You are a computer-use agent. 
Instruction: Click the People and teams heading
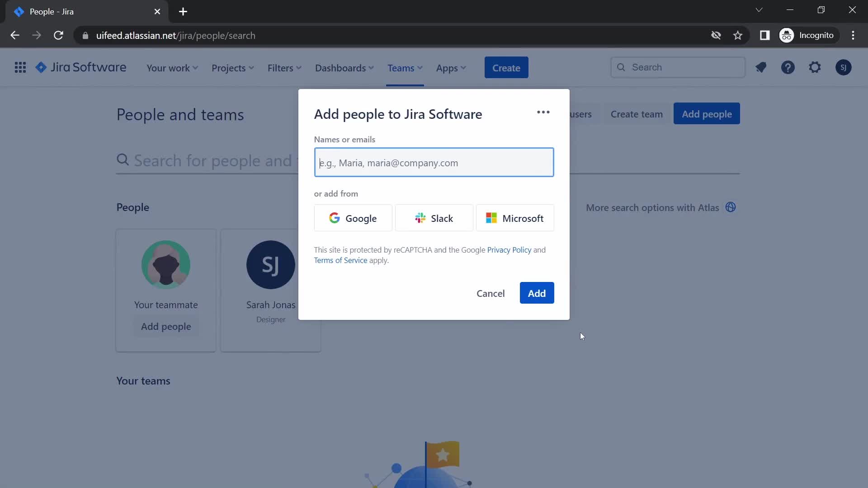(180, 115)
